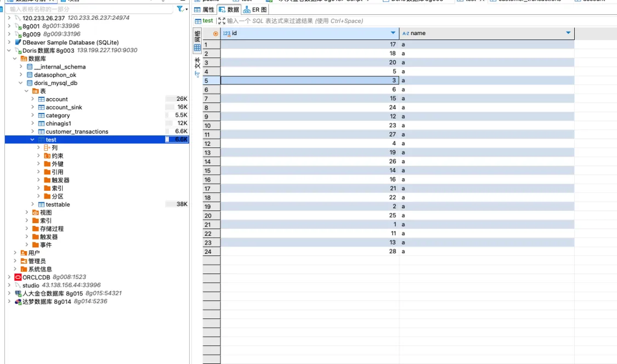Screen dimensions: 617x364
Task: Collapse the 数据库 folder node
Action: click(15, 59)
